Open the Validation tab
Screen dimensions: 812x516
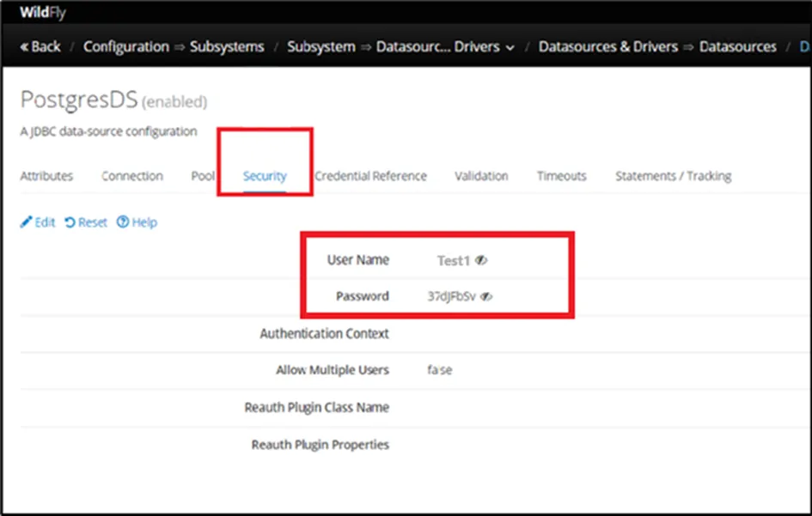[481, 176]
